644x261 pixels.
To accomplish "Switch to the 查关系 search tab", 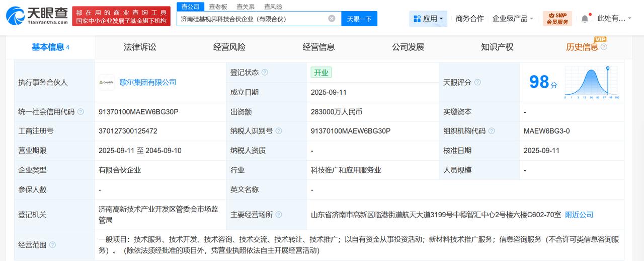I will pyautogui.click(x=246, y=7).
